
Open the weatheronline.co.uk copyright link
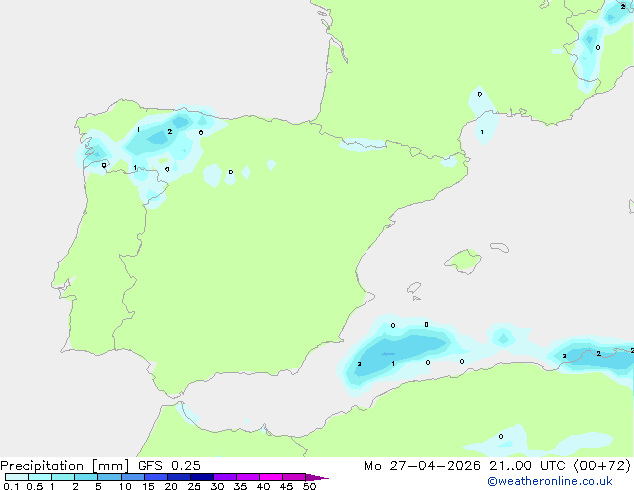[x=550, y=481]
